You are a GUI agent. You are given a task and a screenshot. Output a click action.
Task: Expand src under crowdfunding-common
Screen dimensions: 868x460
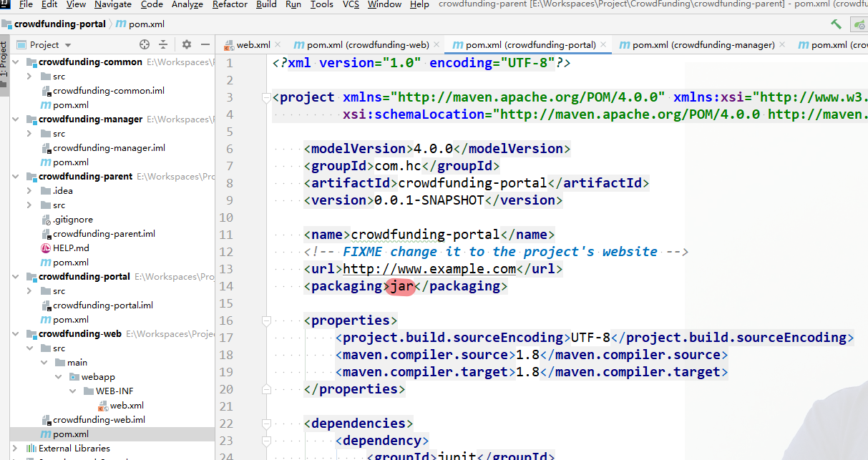coord(29,77)
